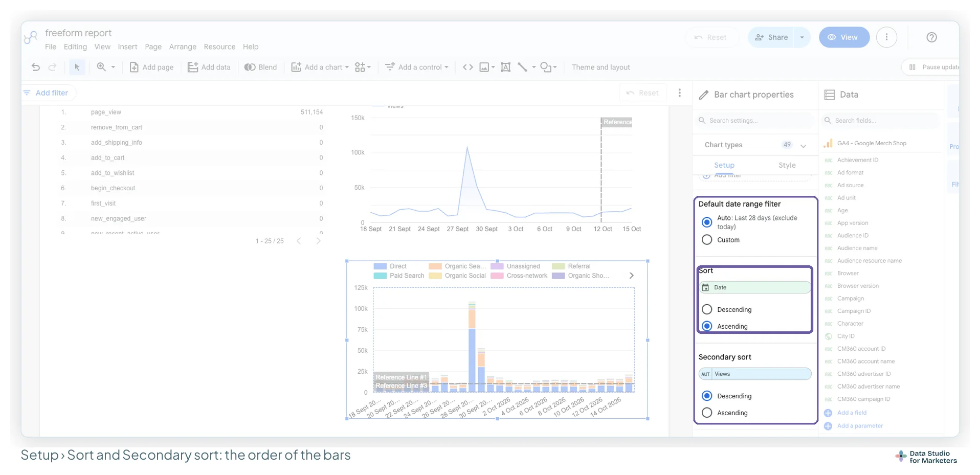
Task: Click the redo arrow icon
Action: [52, 67]
